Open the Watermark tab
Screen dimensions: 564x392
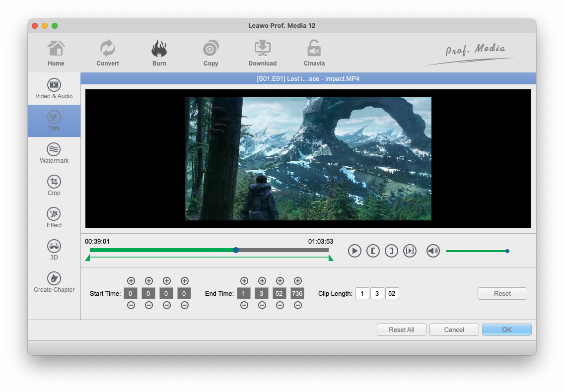pos(54,153)
